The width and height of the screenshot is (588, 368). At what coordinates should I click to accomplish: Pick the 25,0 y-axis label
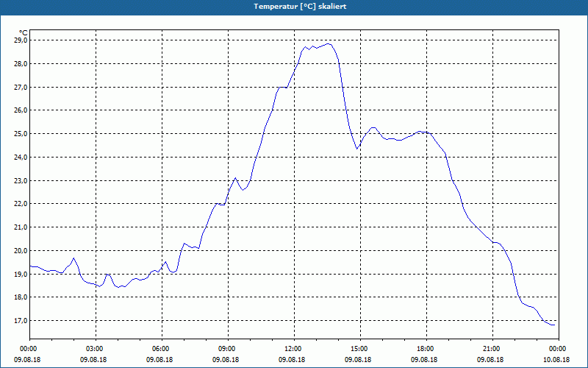(21, 134)
